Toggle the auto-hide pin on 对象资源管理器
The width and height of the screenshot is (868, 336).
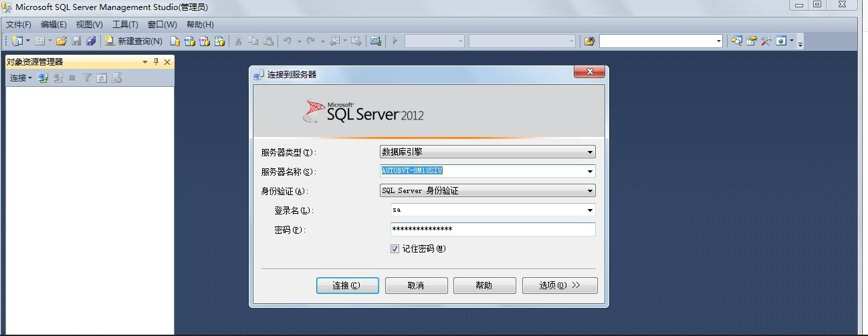pos(156,62)
